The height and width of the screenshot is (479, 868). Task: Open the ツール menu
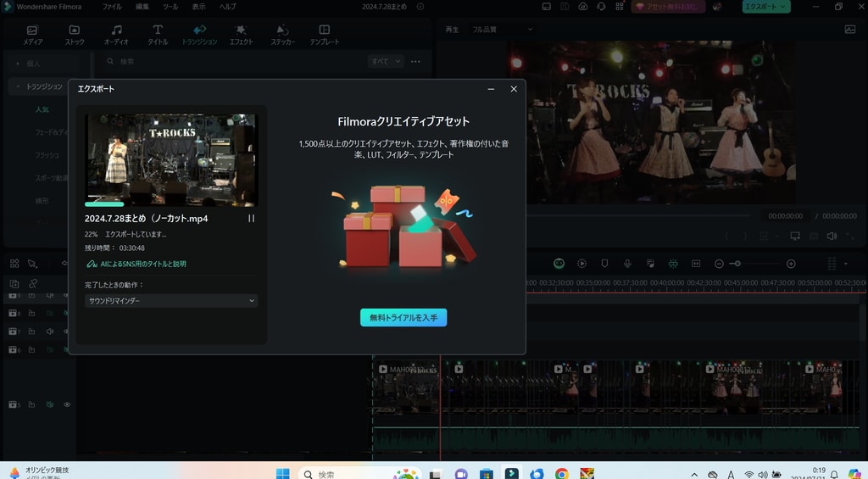coord(170,7)
